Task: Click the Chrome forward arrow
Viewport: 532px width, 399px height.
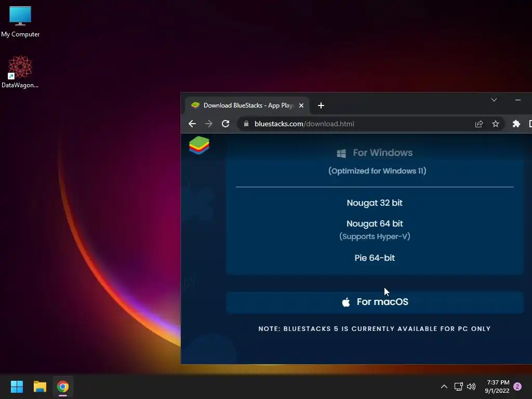Action: click(209, 124)
